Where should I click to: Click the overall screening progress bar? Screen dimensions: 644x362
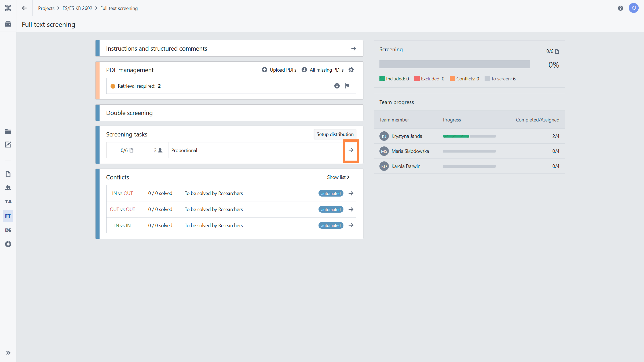tap(454, 64)
